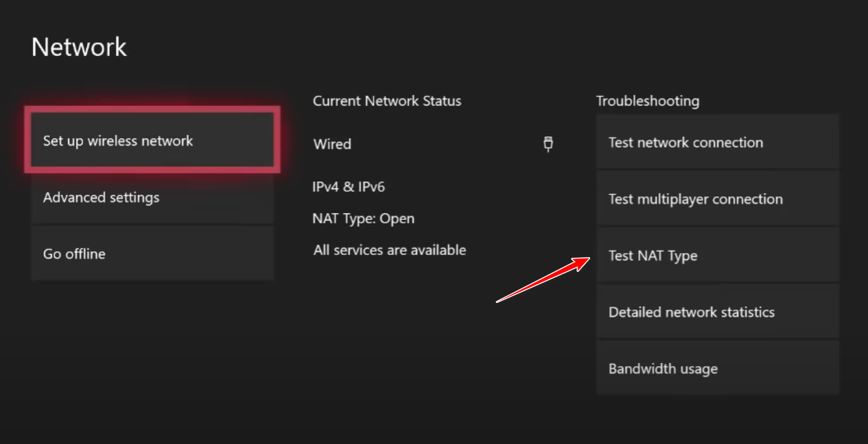Screen dimensions: 868x444
Task: Click the tail end of red arrow
Action: point(498,301)
